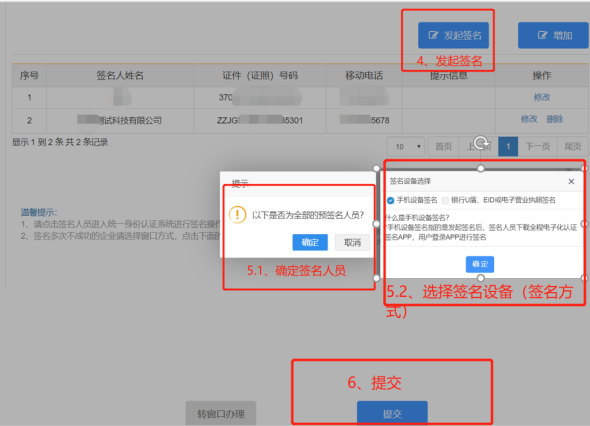This screenshot has height=426, width=590.
Task: Select page 1 in pagination
Action: [x=508, y=146]
